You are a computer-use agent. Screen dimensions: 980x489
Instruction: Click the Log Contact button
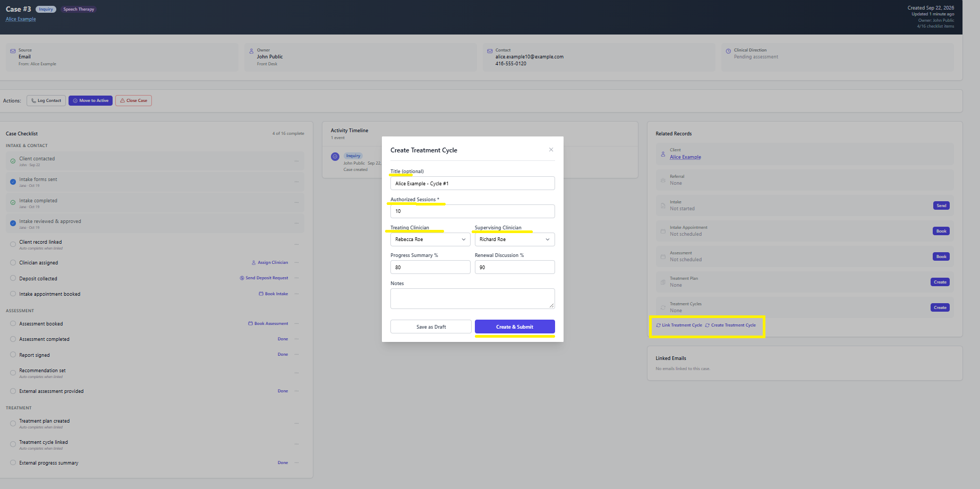click(x=46, y=100)
